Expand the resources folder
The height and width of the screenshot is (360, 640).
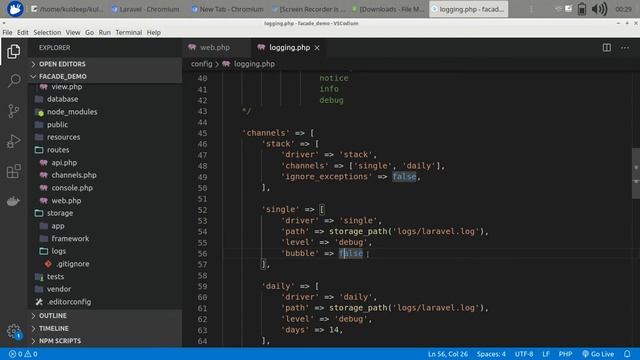coord(63,137)
